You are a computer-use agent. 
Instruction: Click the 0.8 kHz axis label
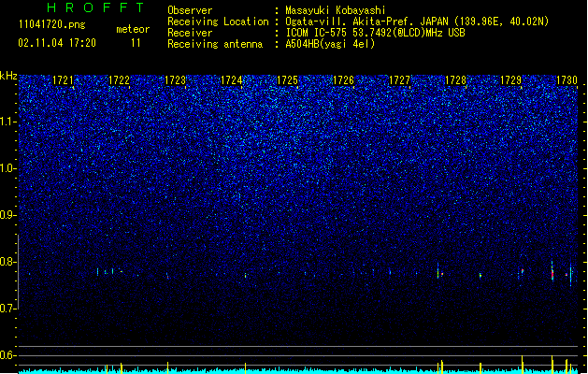pyautogui.click(x=7, y=262)
